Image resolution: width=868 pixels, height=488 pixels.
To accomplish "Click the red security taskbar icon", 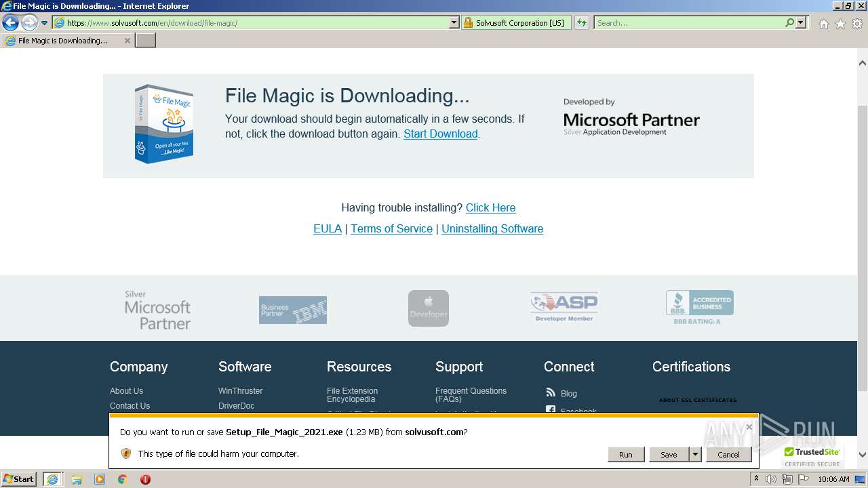I will pos(145,479).
